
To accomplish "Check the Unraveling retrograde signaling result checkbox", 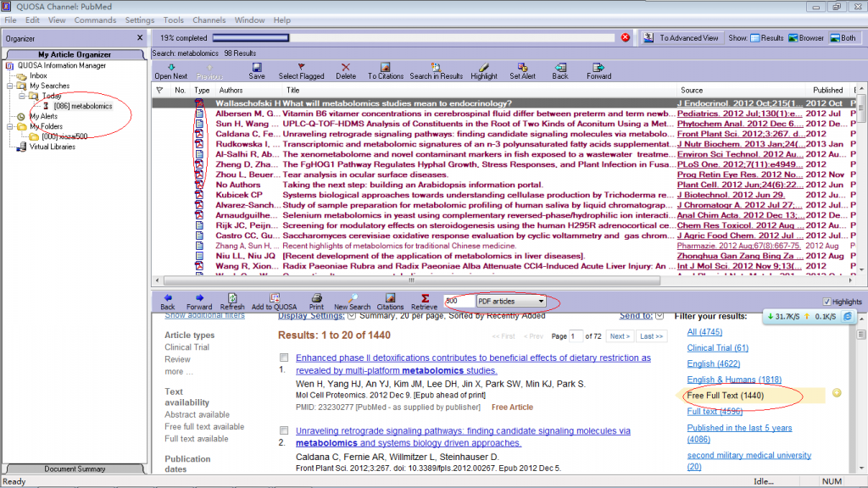I will (x=284, y=430).
